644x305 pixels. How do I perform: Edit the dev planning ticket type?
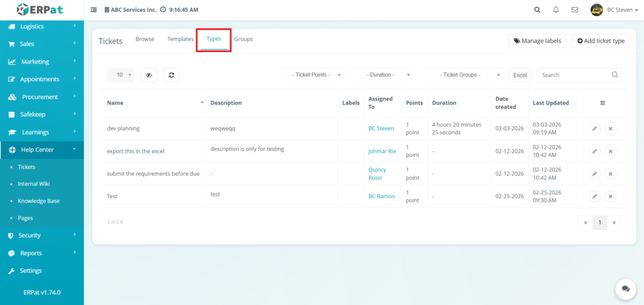pyautogui.click(x=594, y=128)
